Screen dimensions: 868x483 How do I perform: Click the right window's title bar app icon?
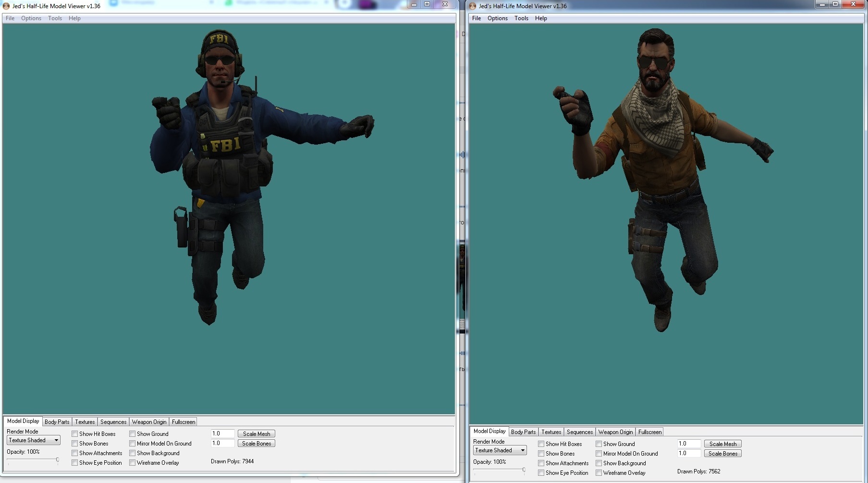(473, 6)
